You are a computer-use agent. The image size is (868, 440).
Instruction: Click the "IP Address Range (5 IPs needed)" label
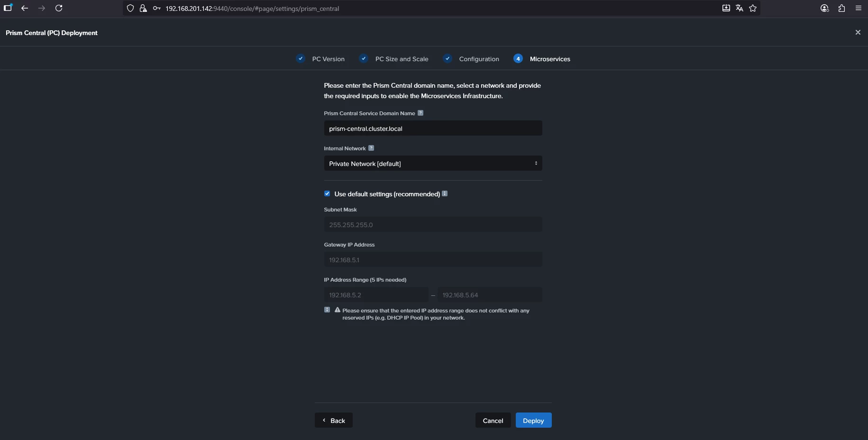click(365, 280)
